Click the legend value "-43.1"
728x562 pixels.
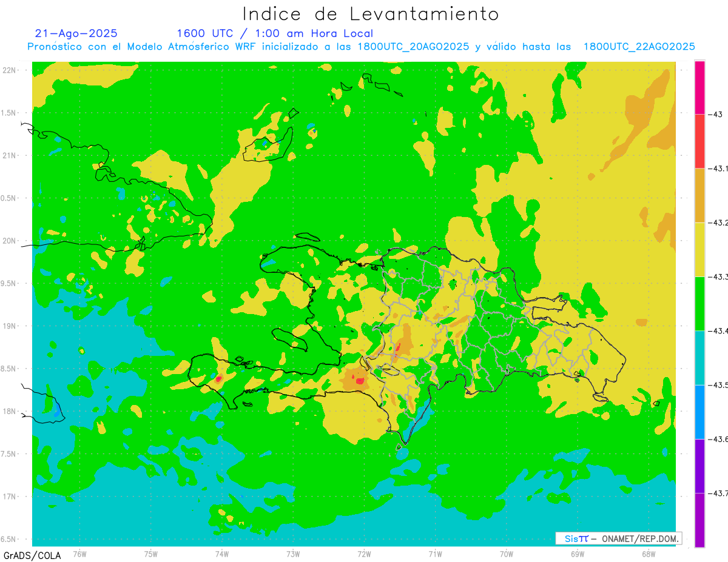tap(718, 169)
